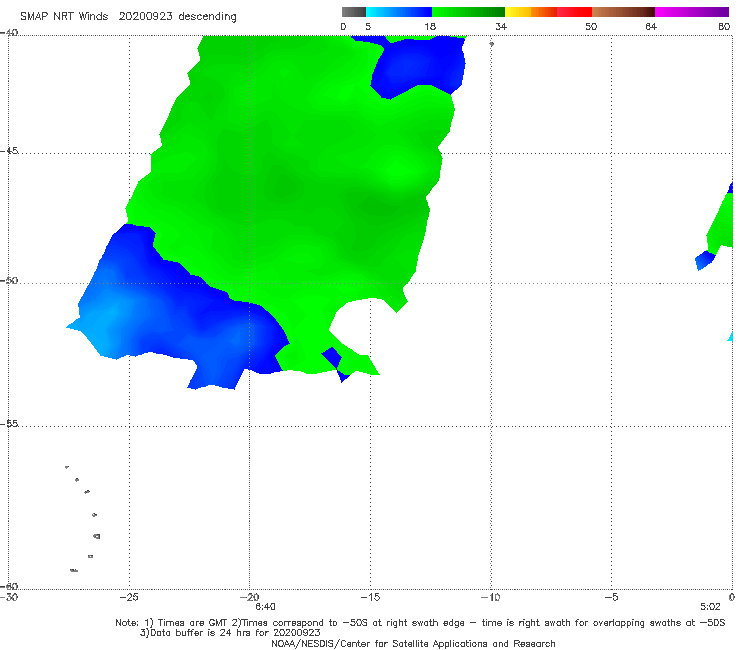The width and height of the screenshot is (740, 650).
Task: Click the green segment of the color bar
Action: coord(468,12)
